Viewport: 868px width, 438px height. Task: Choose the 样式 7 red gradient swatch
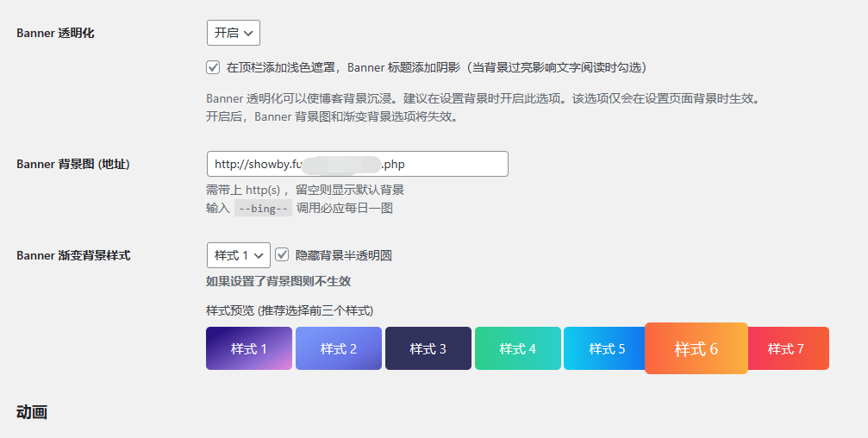pyautogui.click(x=788, y=348)
